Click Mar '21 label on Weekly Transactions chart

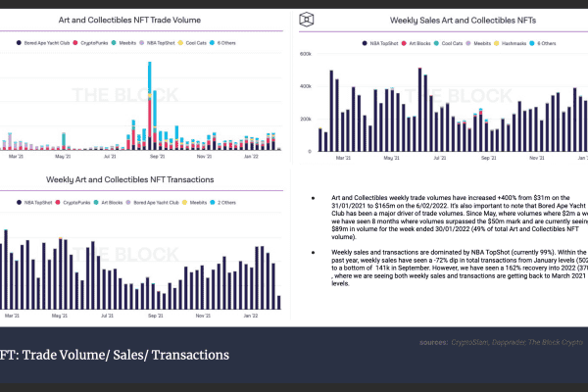[12, 316]
